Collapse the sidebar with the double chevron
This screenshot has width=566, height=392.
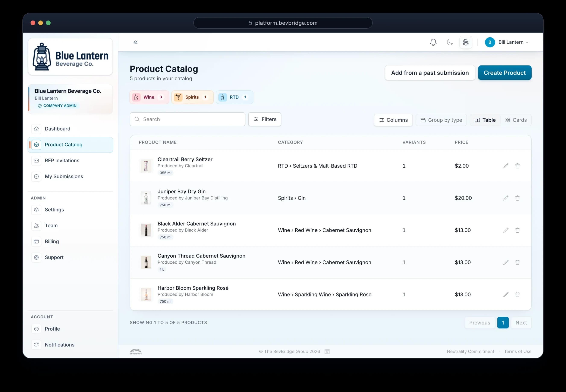[x=136, y=42]
